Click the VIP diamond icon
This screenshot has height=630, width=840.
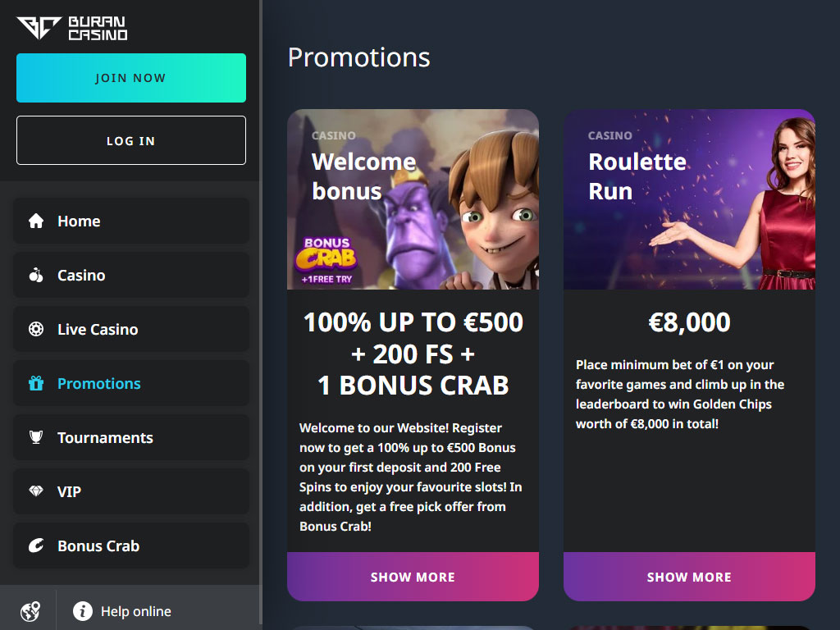(36, 491)
